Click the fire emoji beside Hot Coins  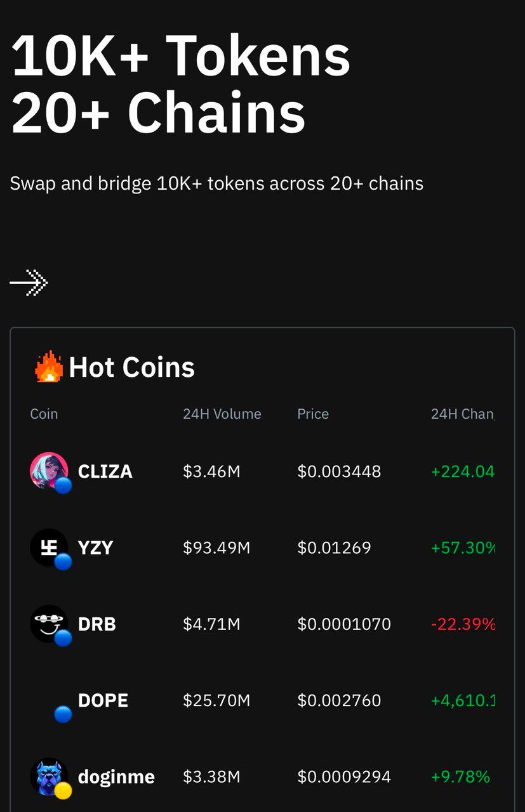[49, 367]
